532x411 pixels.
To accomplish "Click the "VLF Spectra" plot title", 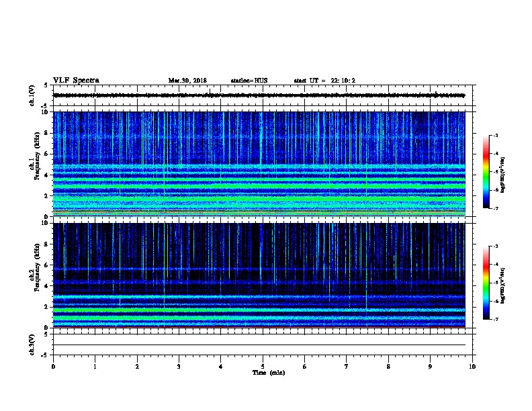I will coord(76,81).
